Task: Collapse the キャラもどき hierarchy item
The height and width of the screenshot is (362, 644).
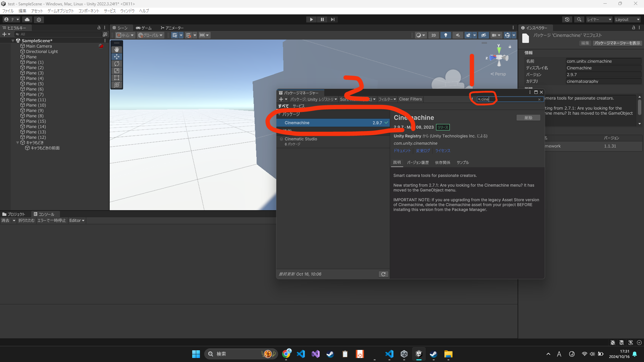Action: [18, 143]
